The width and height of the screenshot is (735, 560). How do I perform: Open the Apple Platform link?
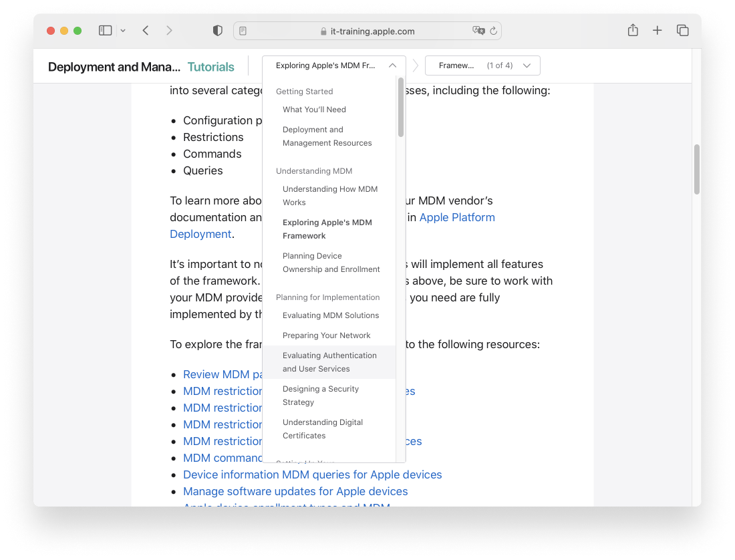457,217
